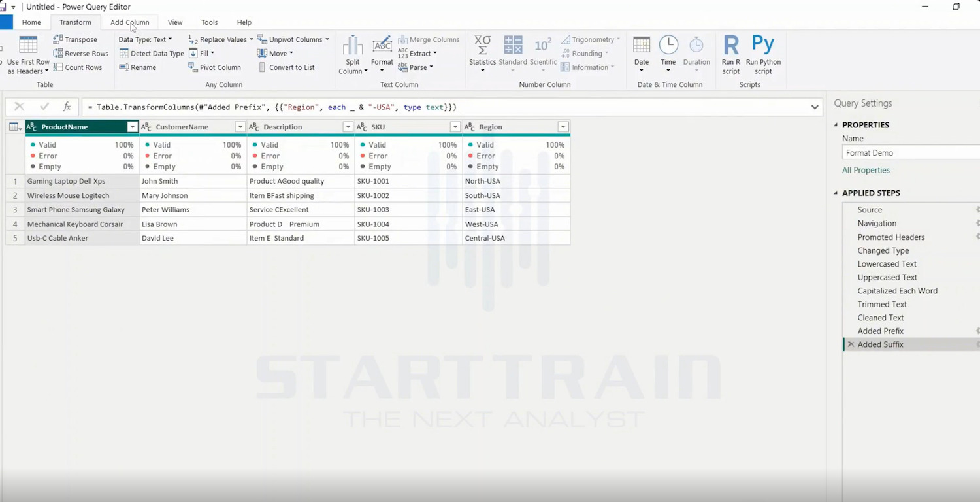Click the Detect Data Type button

[x=152, y=54]
